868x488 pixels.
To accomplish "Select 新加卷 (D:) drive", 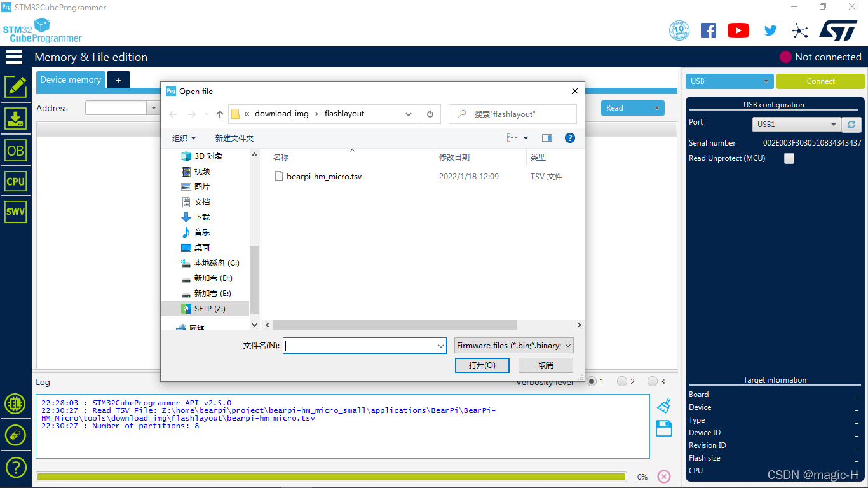I will coord(207,278).
